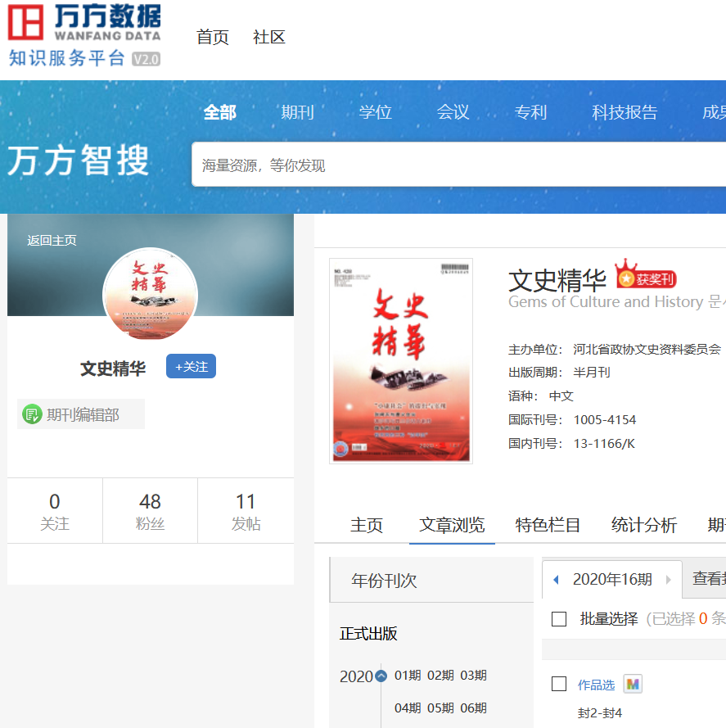Tick the checkbox beside 作品选
The height and width of the screenshot is (728, 726).
tap(559, 684)
